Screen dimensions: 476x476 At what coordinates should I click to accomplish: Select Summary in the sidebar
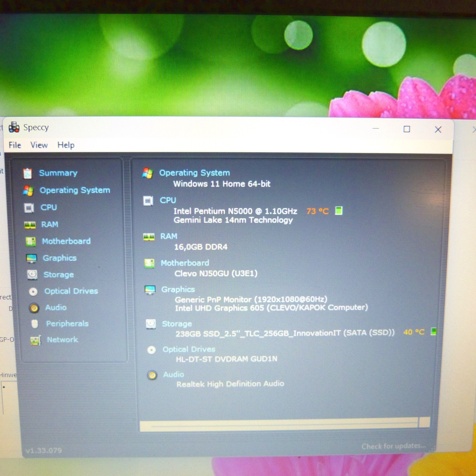(58, 173)
